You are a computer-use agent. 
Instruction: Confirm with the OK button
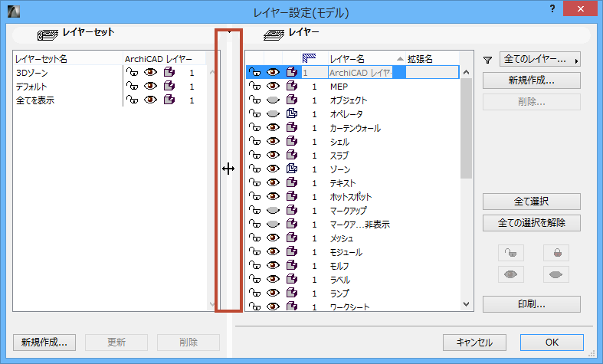(552, 343)
